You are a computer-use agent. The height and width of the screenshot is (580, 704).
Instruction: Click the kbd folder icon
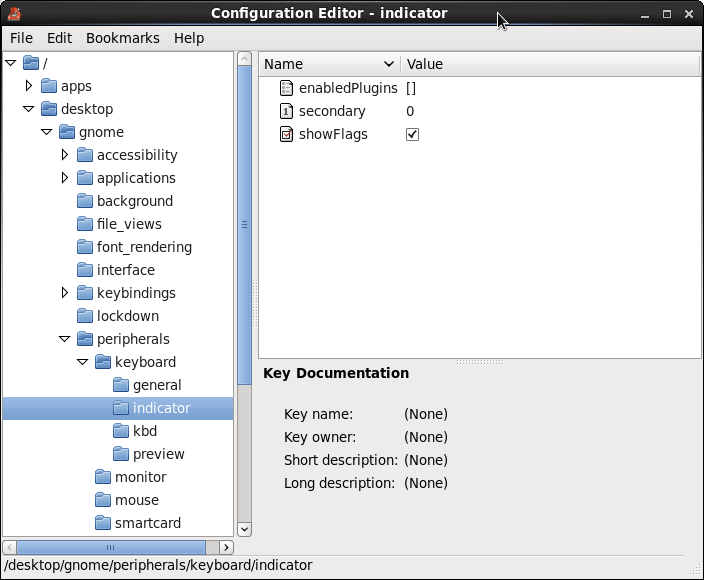pos(121,431)
